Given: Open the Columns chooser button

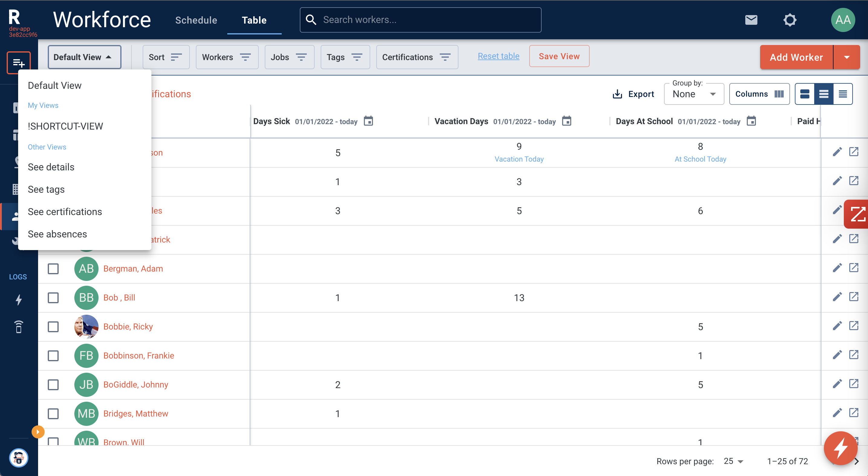Looking at the screenshot, I should (x=759, y=94).
